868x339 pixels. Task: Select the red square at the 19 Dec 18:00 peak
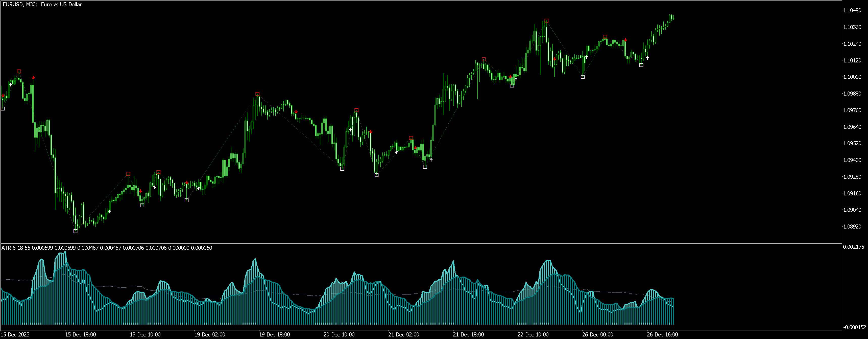[x=257, y=94]
